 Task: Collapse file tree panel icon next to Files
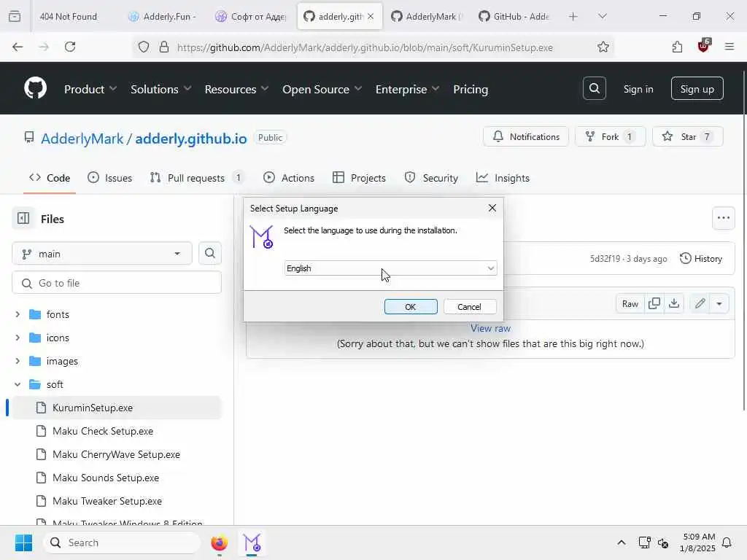point(23,219)
